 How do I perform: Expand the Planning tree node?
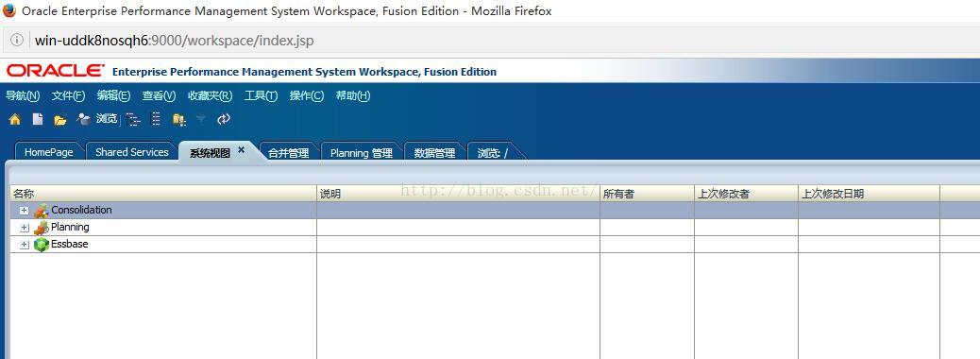pyautogui.click(x=25, y=228)
